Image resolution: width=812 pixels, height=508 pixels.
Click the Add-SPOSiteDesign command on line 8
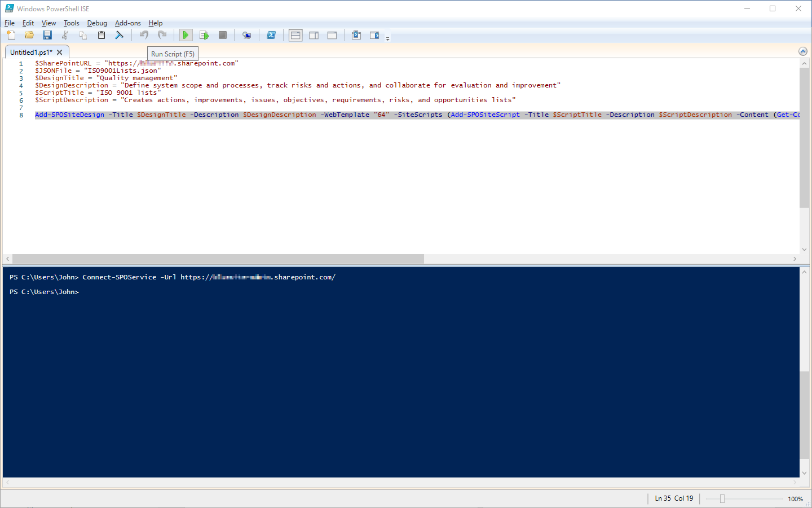[69, 115]
